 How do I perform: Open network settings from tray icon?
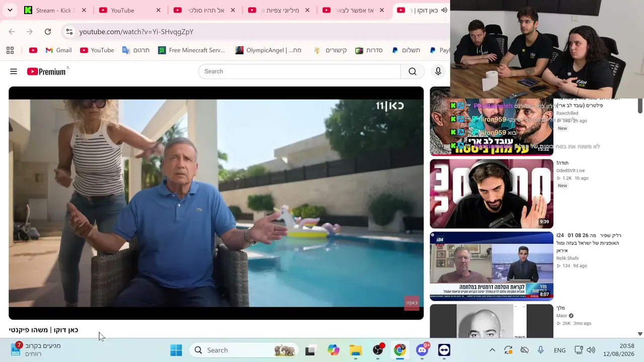[579, 350]
